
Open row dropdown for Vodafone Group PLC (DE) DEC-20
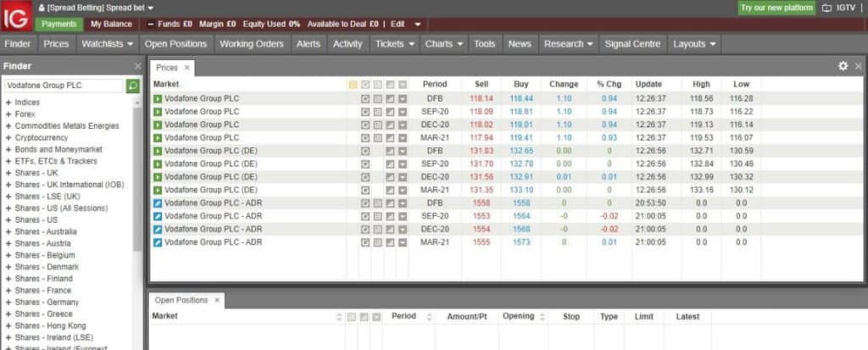coord(403,176)
